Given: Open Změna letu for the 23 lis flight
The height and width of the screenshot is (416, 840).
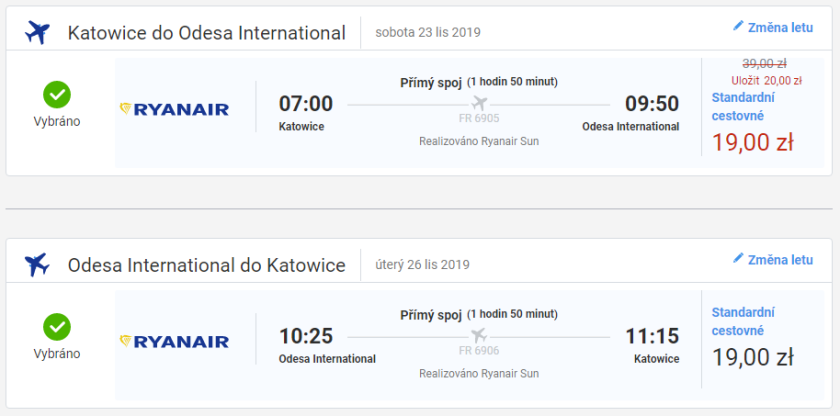Looking at the screenshot, I should (779, 28).
